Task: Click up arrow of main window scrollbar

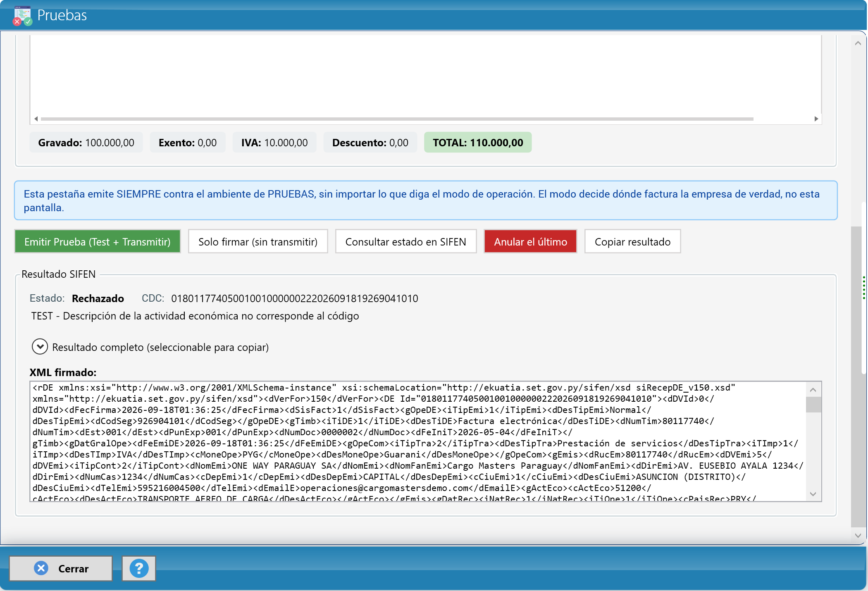Action: pyautogui.click(x=858, y=43)
